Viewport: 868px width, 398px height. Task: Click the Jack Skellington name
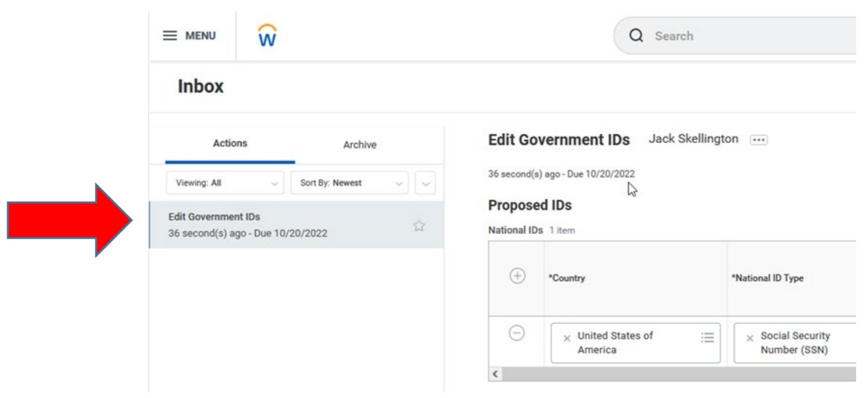pos(694,139)
